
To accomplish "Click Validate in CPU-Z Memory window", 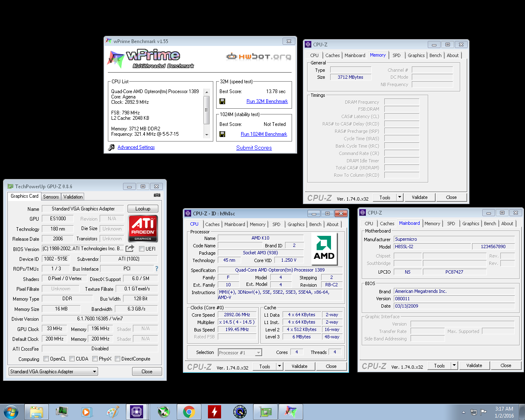I will pos(420,197).
